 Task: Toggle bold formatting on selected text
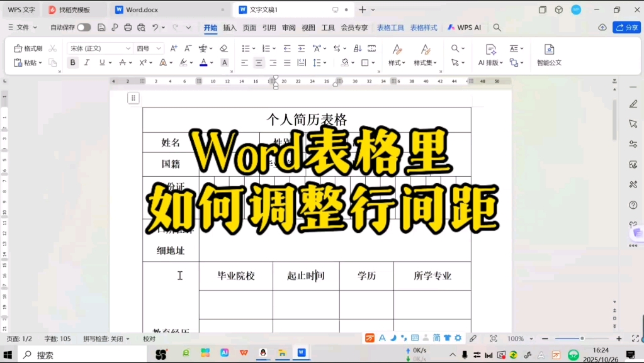72,63
